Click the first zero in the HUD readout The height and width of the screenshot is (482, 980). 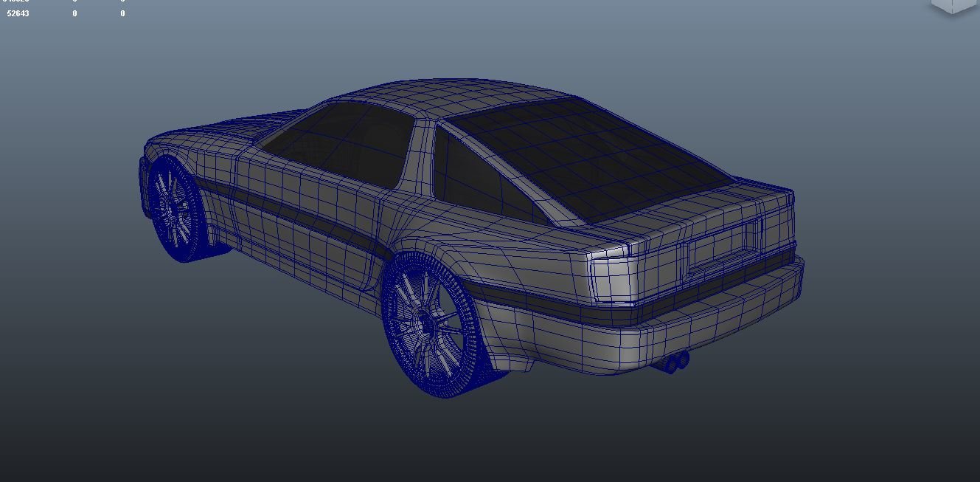click(x=74, y=13)
